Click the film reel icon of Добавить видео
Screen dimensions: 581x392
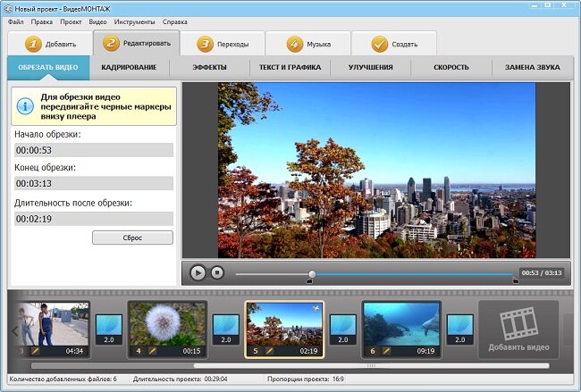click(518, 323)
